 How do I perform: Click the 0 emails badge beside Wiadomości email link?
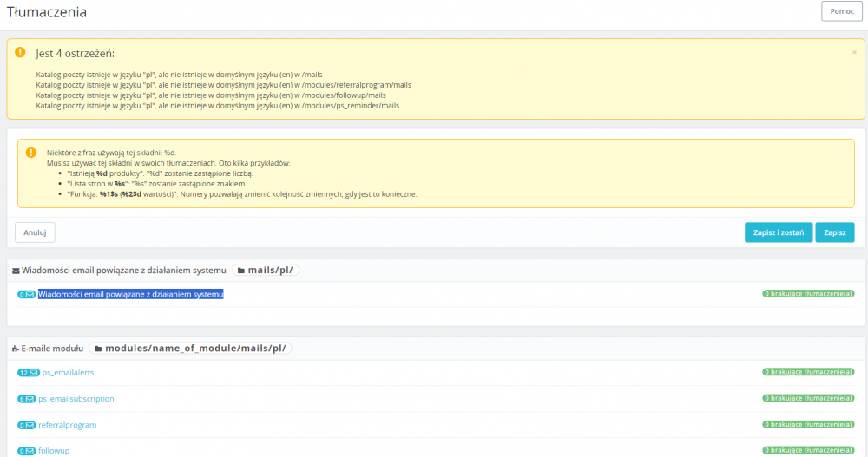(27, 294)
